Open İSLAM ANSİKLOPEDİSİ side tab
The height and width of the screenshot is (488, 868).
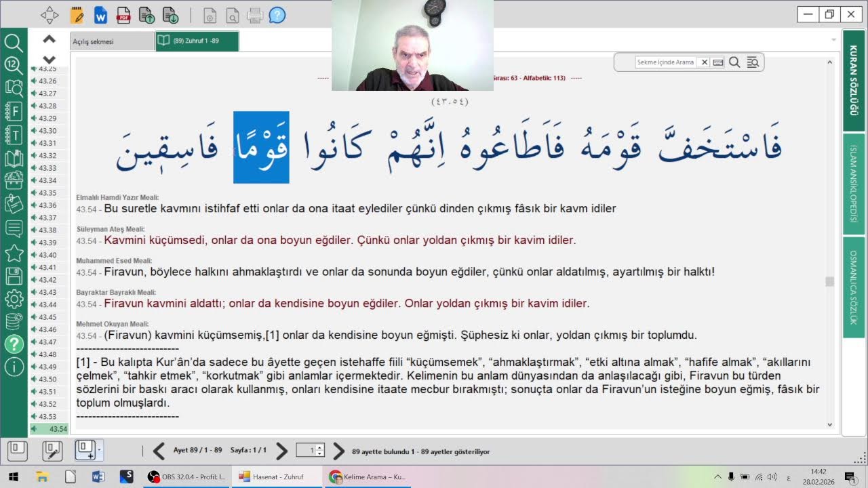coord(854,184)
